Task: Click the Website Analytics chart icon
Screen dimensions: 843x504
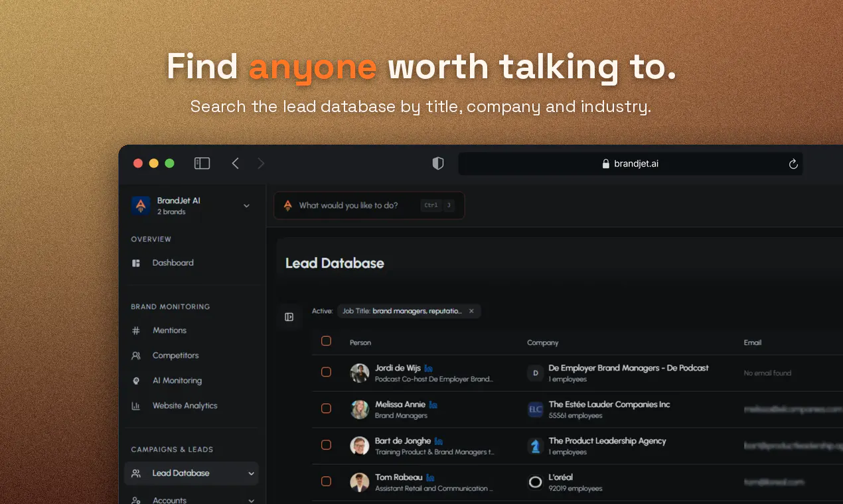Action: (x=136, y=406)
